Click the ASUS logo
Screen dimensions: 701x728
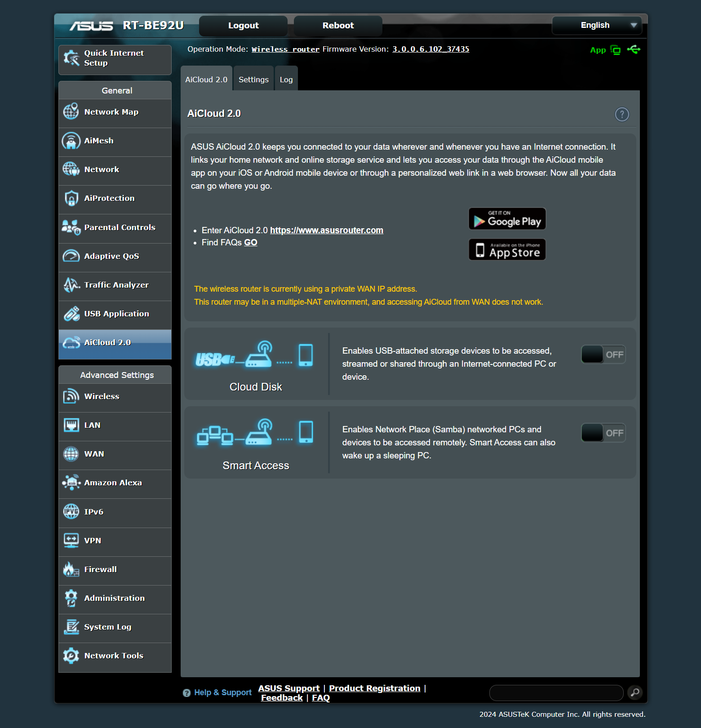(92, 26)
